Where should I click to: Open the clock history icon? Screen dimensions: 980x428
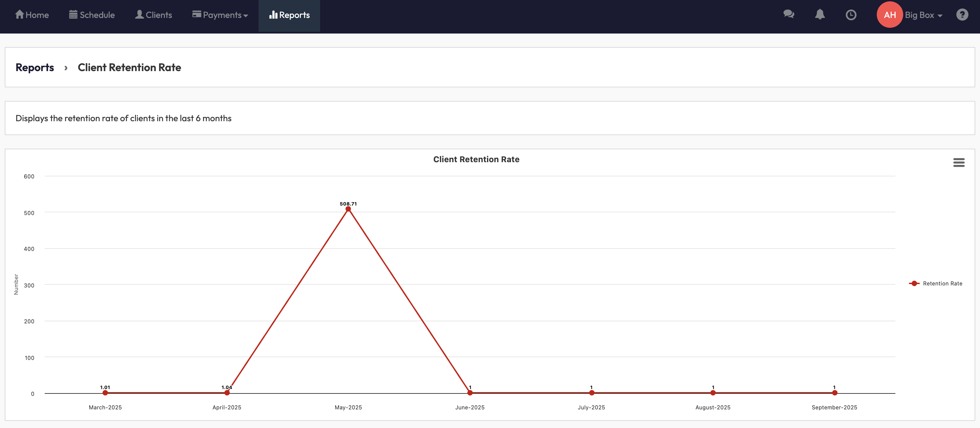coord(851,15)
